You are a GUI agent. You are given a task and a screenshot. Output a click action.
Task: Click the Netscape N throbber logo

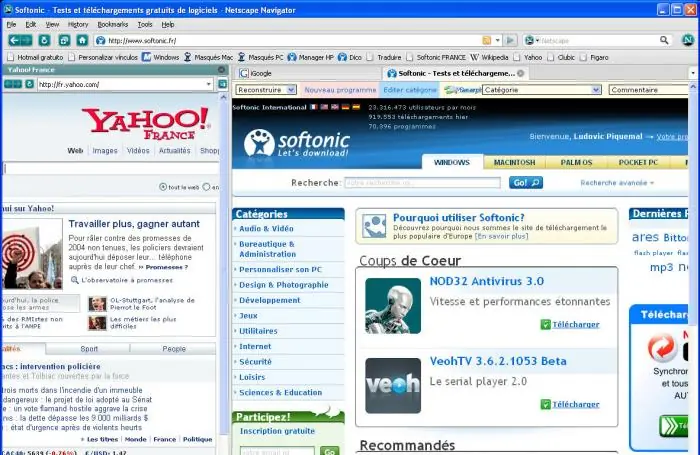pos(688,40)
